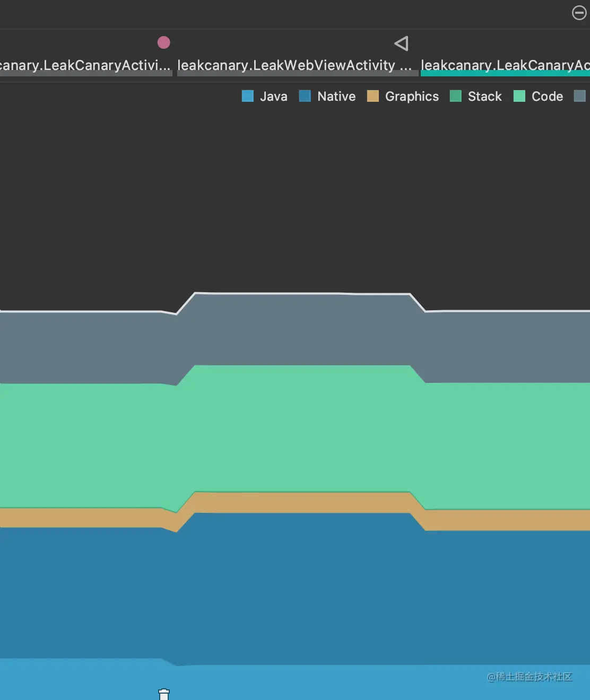Screen dimensions: 590x700
Task: Click the Stack legend color swatch
Action: point(456,96)
